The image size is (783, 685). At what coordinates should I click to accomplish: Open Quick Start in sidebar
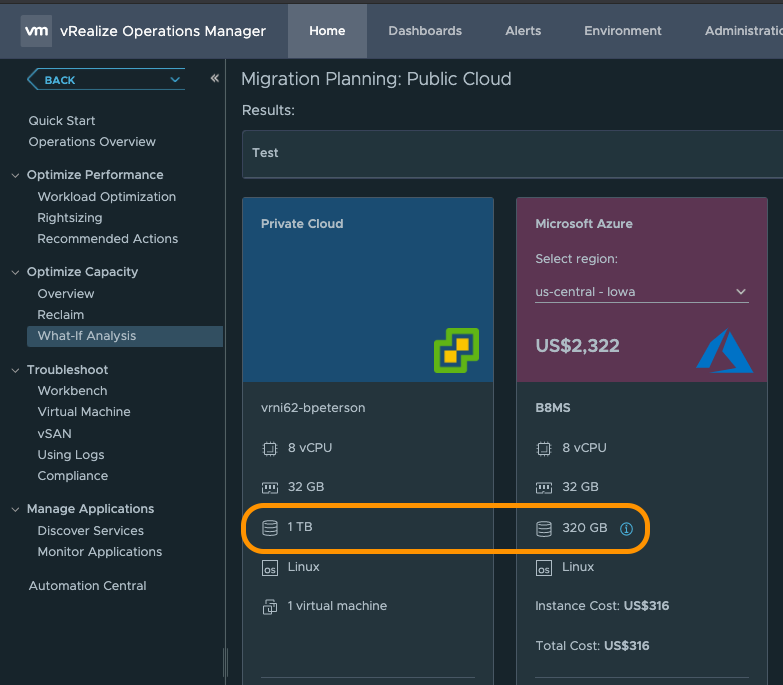coord(62,121)
